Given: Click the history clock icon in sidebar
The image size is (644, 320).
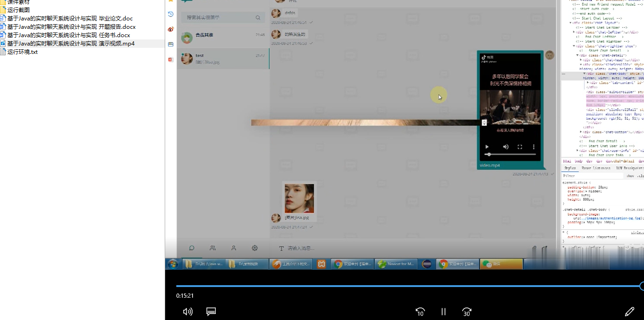Looking at the screenshot, I should (x=171, y=14).
